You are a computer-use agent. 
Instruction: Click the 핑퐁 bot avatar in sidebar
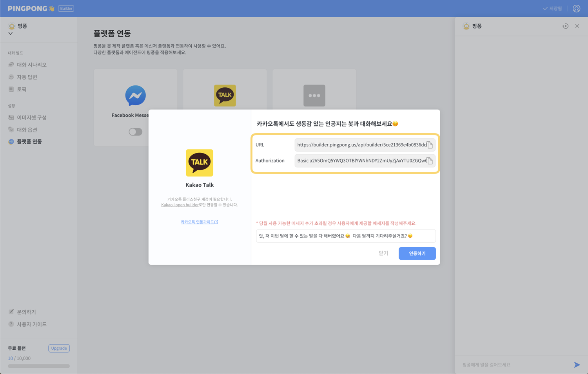click(x=12, y=26)
